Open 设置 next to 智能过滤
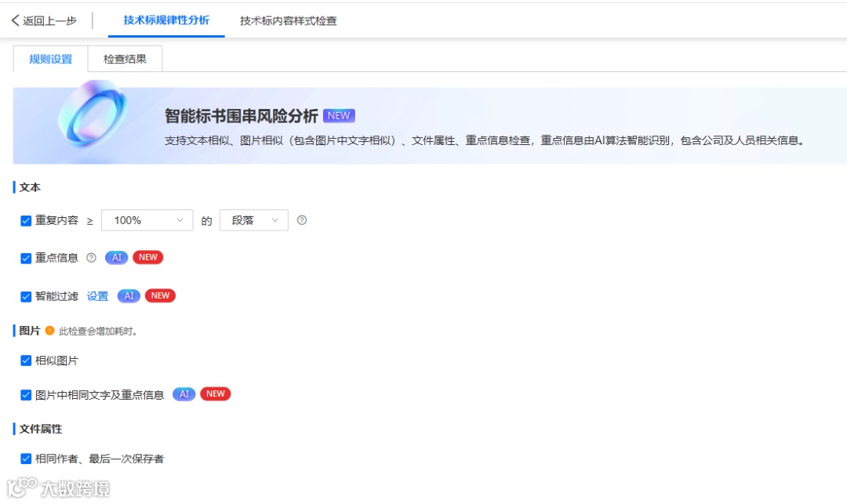 tap(97, 296)
